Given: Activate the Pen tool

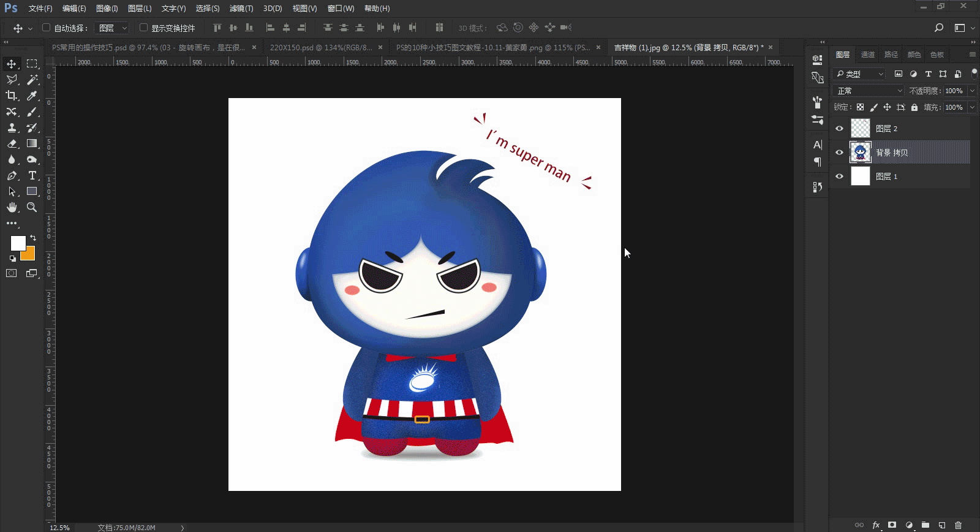Looking at the screenshot, I should coord(12,175).
